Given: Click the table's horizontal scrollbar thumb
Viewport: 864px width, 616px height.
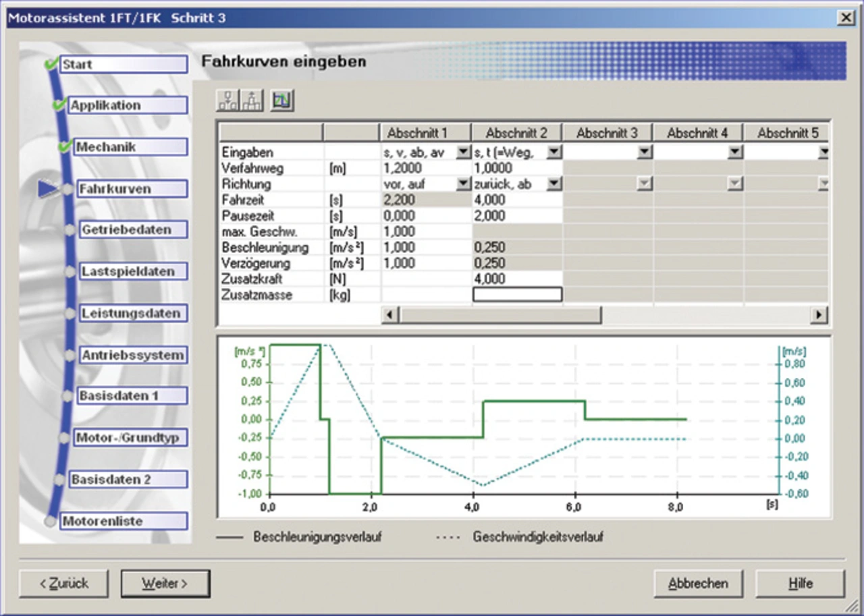Looking at the screenshot, I should 500,314.
